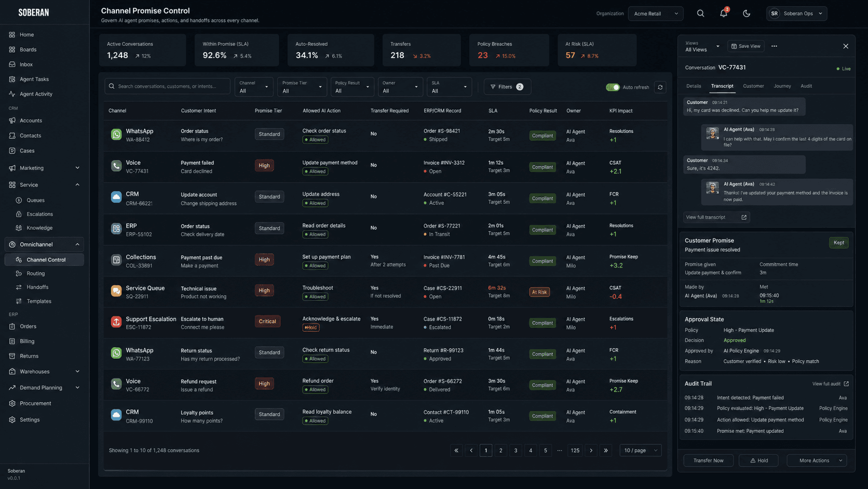Click the ERP icon for ERP-55102
Viewport: 868px width, 489px height.
(116, 229)
